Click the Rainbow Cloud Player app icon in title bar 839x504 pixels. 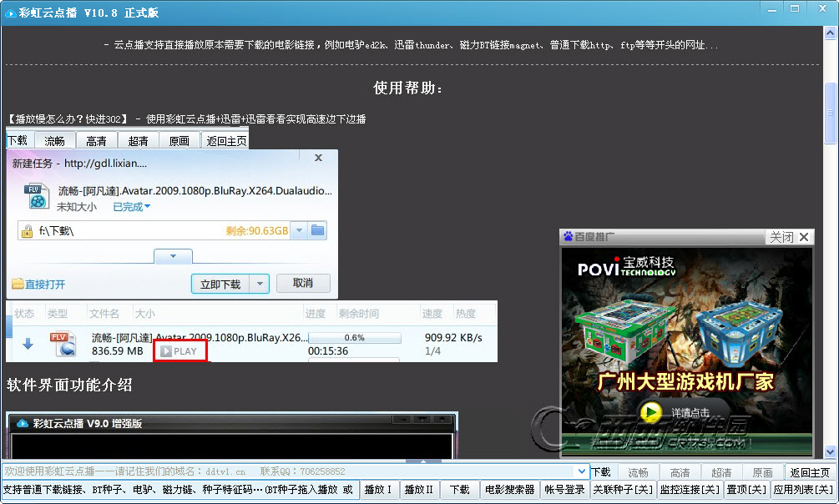pos(10,13)
